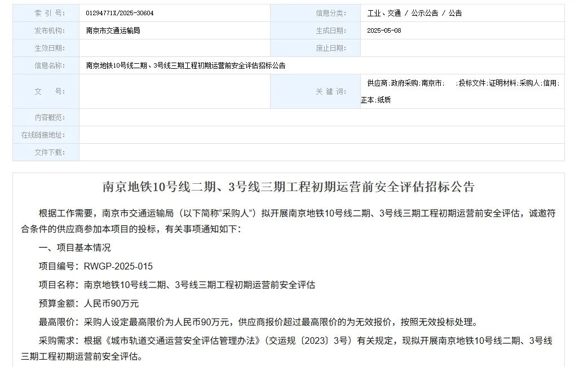Click the 信息名称 label
This screenshot has width=588, height=367.
[50, 65]
